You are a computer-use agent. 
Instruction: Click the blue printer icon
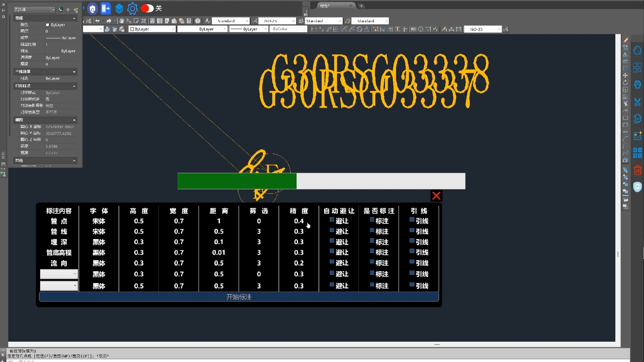[638, 84]
